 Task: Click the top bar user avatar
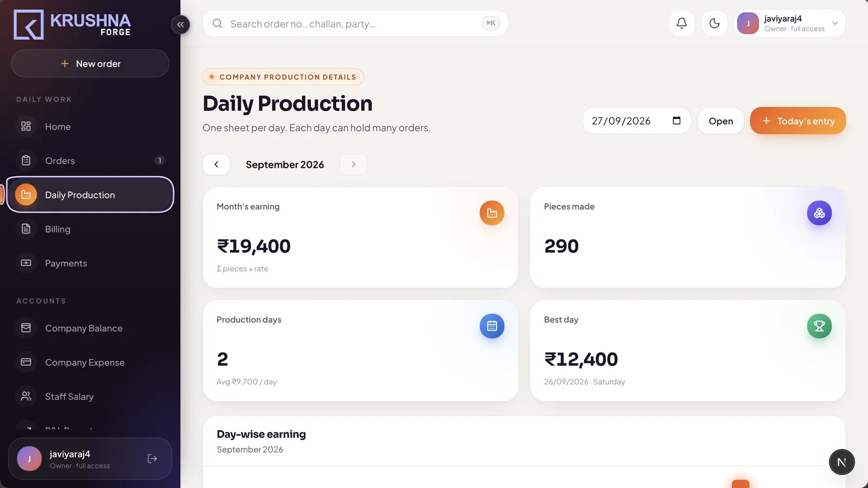click(x=748, y=23)
